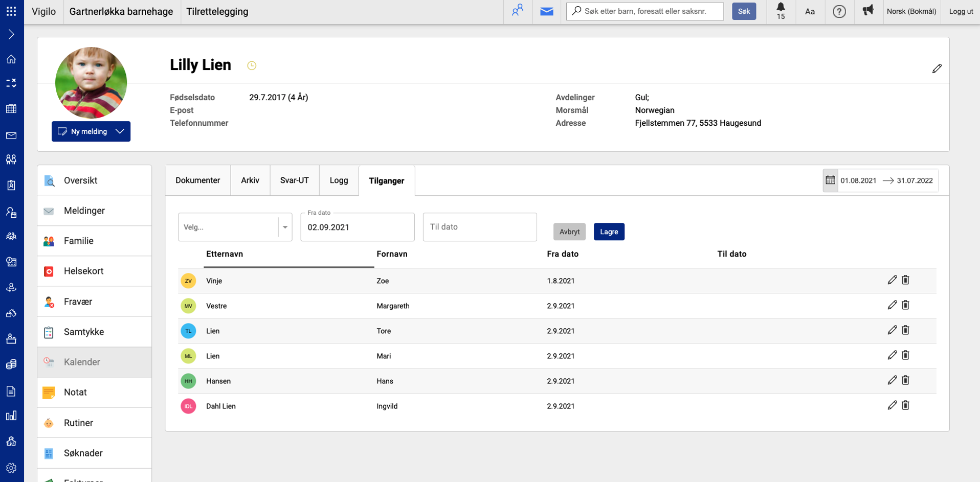Click the app grid launcher icon
The height and width of the screenshot is (482, 980).
11,11
